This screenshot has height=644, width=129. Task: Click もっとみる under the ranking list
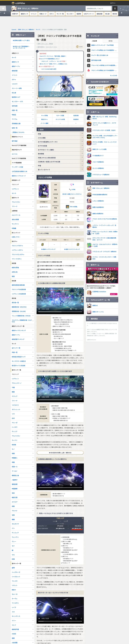114,75
